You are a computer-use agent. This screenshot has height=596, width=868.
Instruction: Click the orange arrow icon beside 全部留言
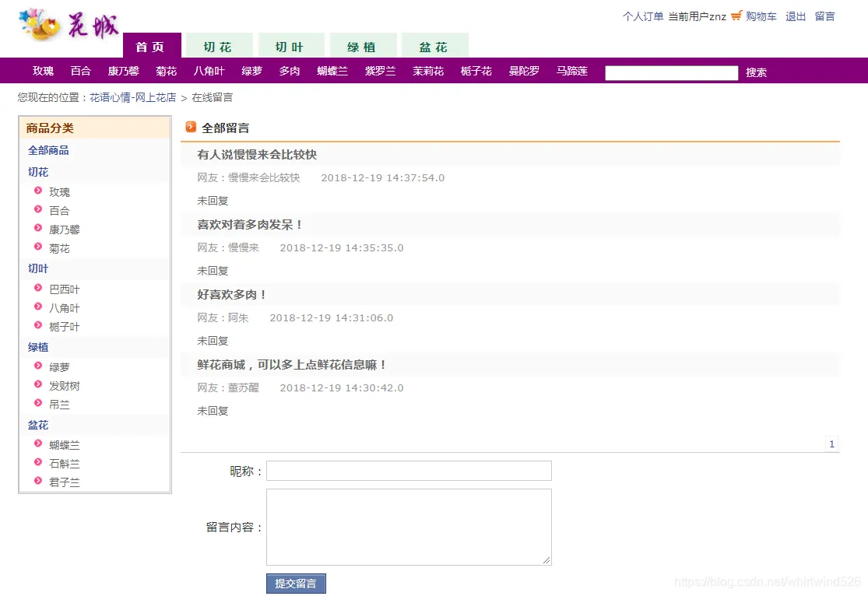point(191,127)
